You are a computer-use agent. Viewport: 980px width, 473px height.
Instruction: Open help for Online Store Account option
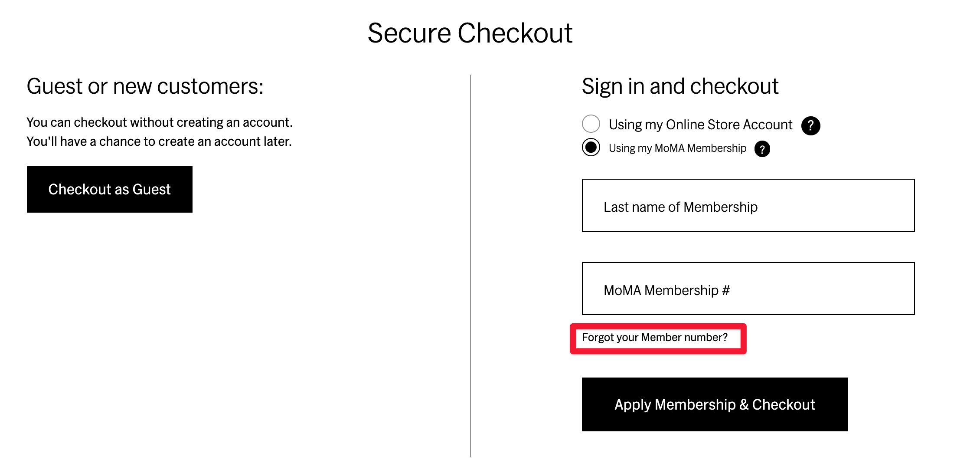pos(810,126)
